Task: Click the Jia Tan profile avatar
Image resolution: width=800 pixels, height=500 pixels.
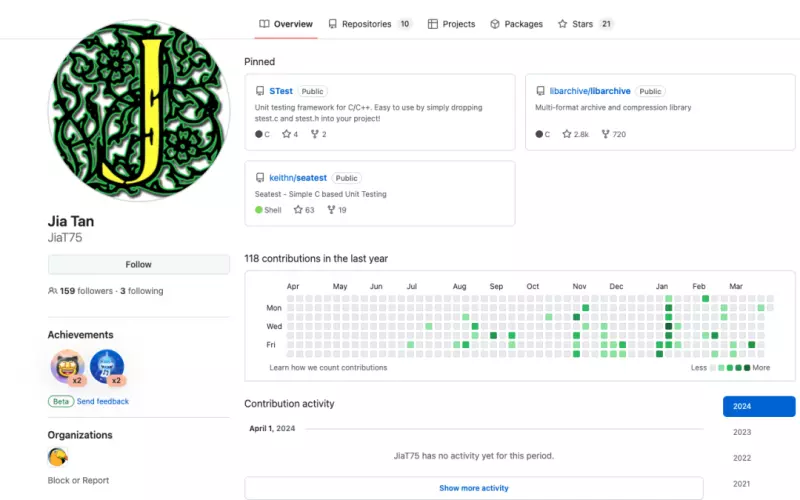Action: click(x=139, y=110)
